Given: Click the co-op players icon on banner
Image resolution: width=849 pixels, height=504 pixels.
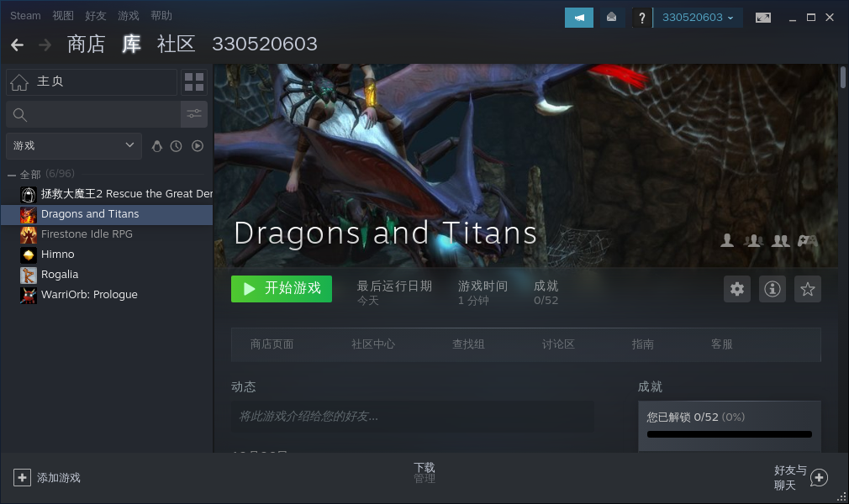Looking at the screenshot, I should pyautogui.click(x=780, y=240).
